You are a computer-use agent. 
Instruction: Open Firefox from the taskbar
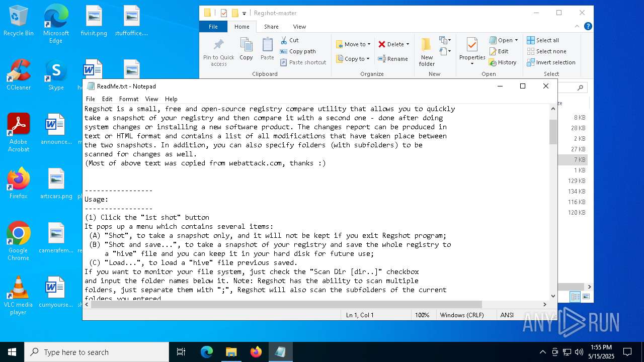(256, 352)
